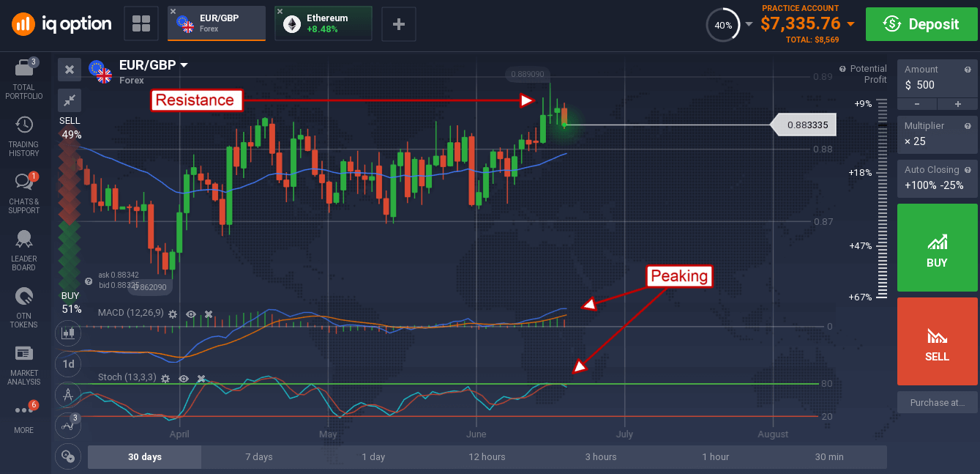Viewport: 980px width, 474px height.
Task: Toggle MACD indicator visibility eye
Action: click(x=191, y=314)
